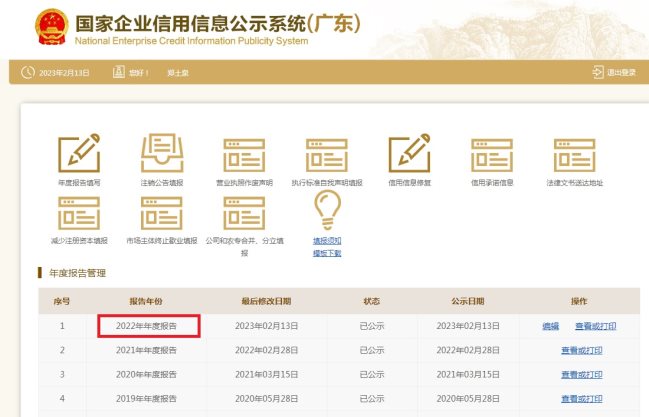
Task: Click the 模板下载 download link
Action: 327,253
